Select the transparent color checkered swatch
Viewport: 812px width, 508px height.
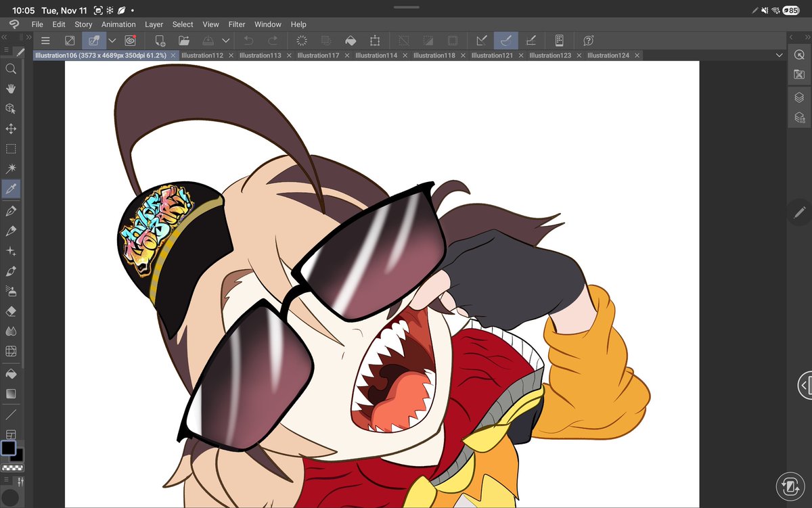click(12, 467)
